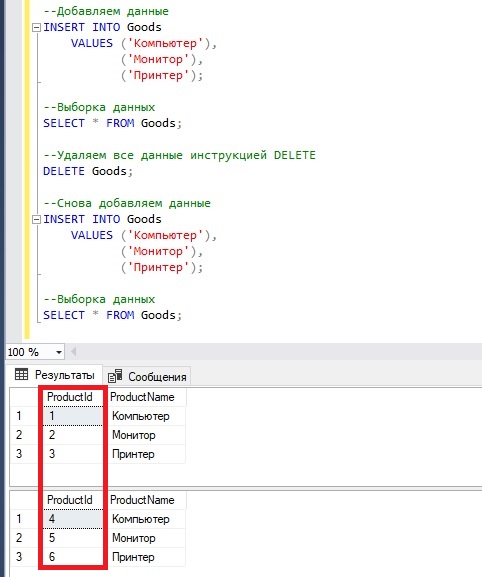Select ProductId header in second result grid
The width and height of the screenshot is (482, 577).
(x=70, y=500)
